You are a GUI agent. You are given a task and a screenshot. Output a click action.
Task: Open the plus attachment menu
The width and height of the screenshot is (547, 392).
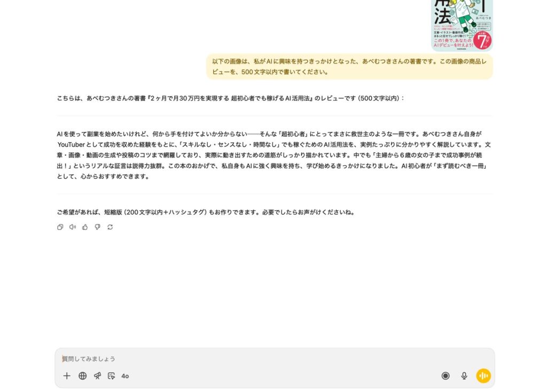67,375
